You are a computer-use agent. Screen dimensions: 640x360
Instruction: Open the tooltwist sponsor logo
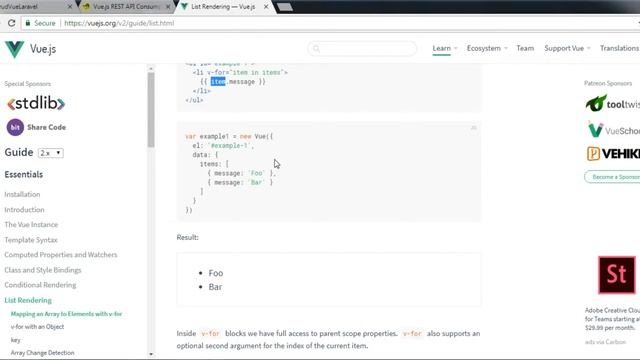(x=612, y=104)
